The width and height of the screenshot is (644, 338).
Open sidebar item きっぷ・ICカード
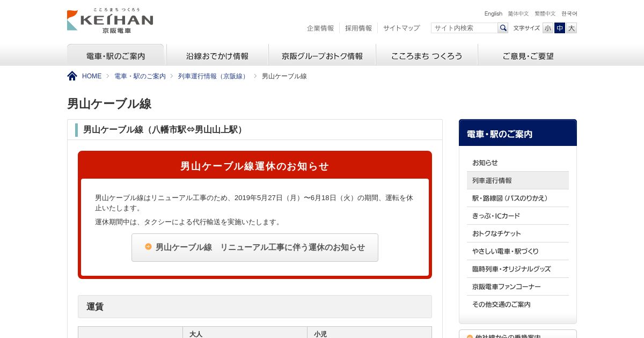click(518, 216)
